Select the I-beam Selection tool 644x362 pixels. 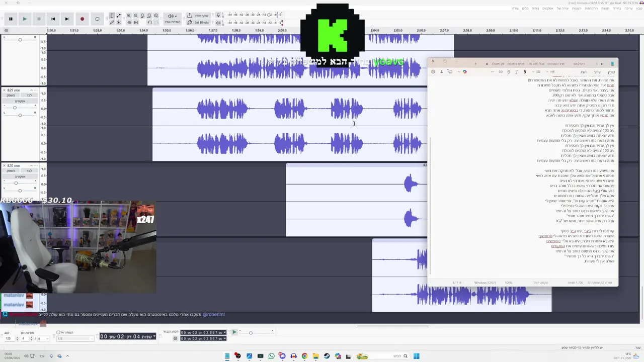pyautogui.click(x=112, y=16)
